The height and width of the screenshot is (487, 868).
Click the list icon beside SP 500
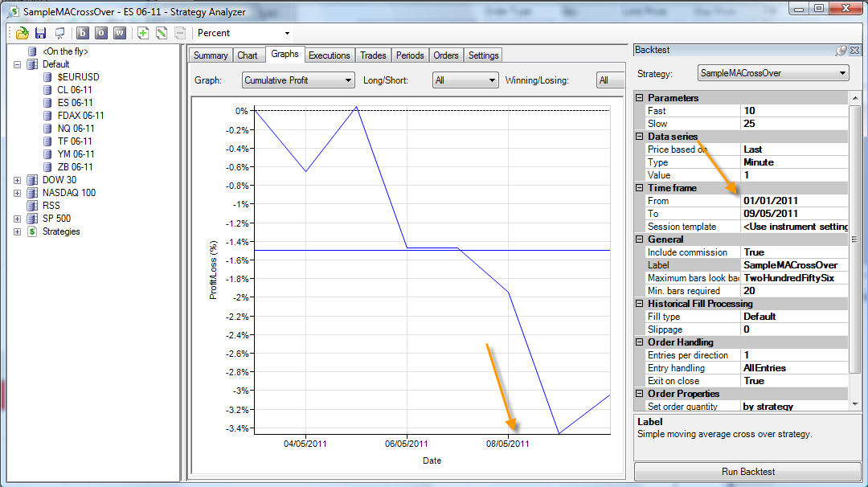[x=32, y=219]
